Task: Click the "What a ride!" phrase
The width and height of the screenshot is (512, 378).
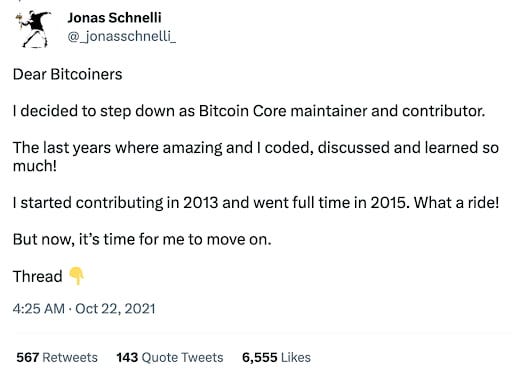Action: (x=456, y=202)
